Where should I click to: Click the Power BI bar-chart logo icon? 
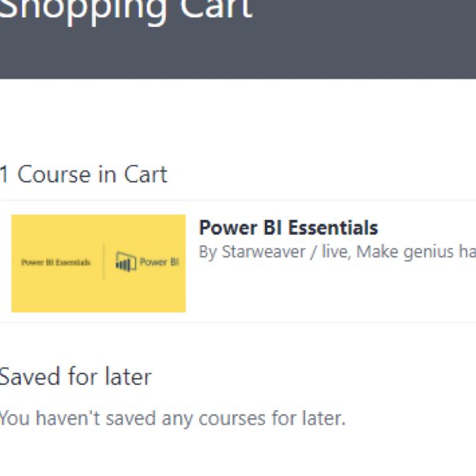pos(125,262)
